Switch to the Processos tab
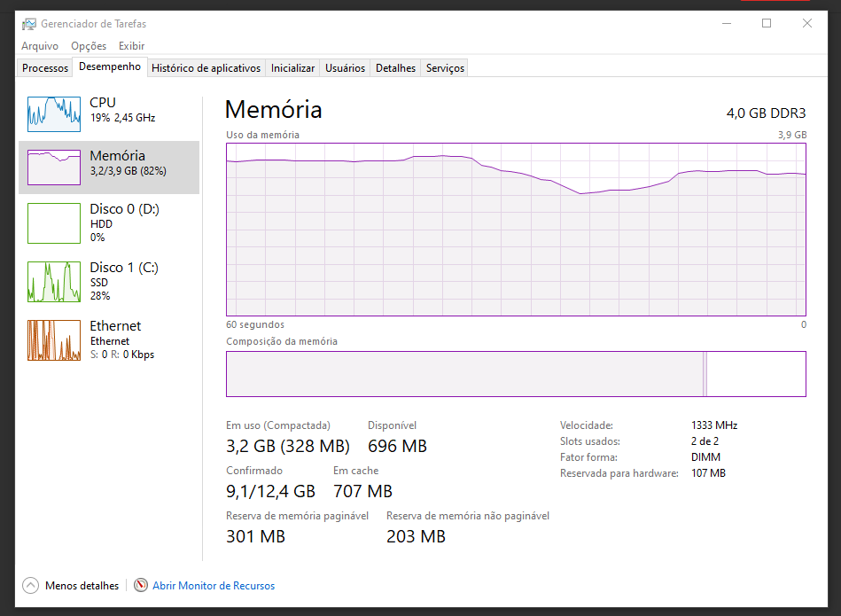Image resolution: width=841 pixels, height=616 pixels. pos(45,68)
